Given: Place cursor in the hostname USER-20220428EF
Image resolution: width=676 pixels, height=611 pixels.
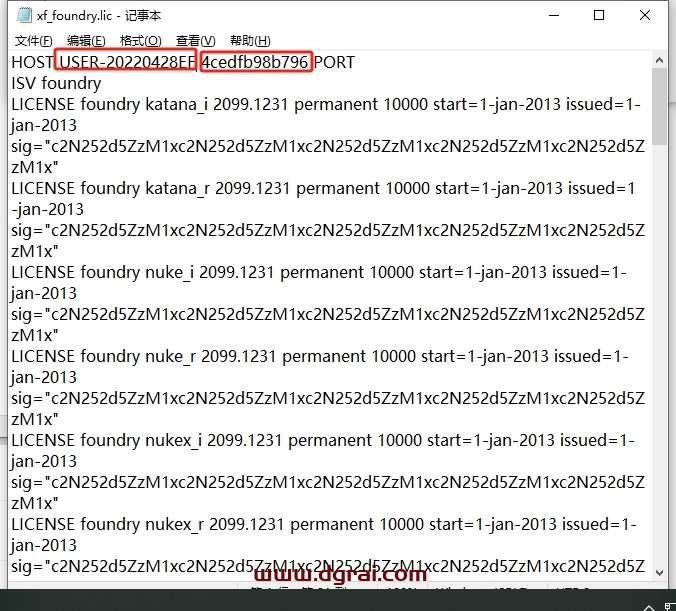Looking at the screenshot, I should [x=125, y=62].
